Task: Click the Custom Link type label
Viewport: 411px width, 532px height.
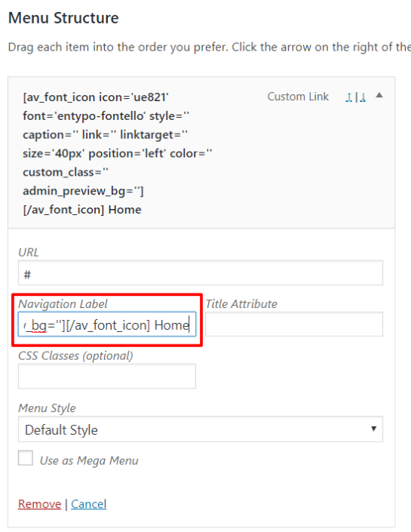Action: pyautogui.click(x=298, y=97)
